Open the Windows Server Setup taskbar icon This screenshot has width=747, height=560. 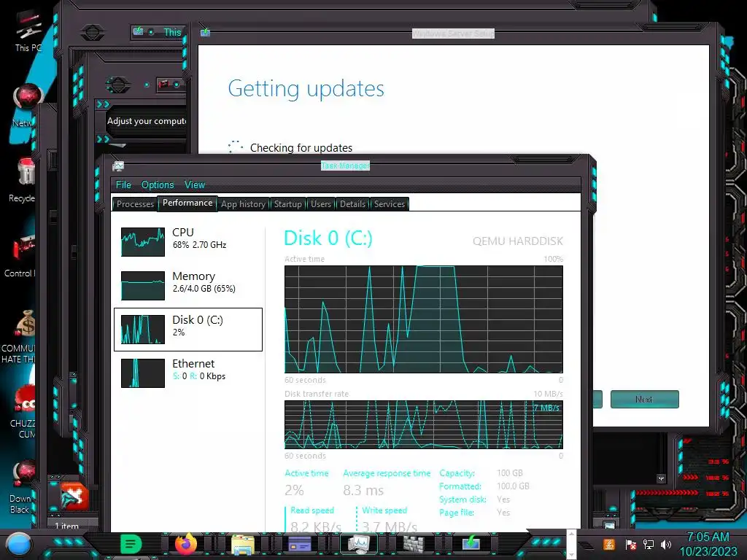tap(471, 544)
